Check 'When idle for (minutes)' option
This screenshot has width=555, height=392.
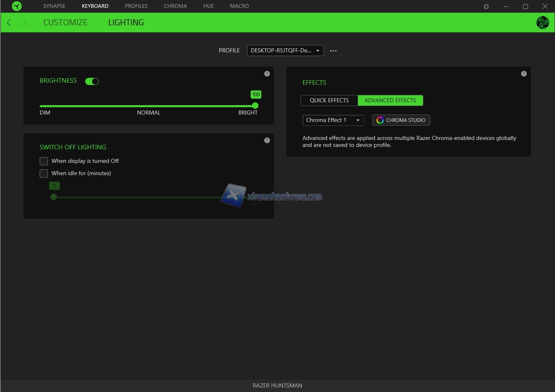(x=44, y=173)
